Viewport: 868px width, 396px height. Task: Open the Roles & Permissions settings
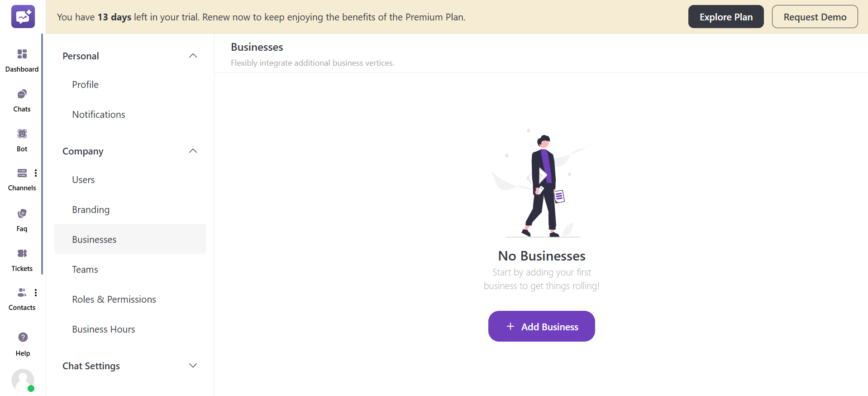point(114,299)
